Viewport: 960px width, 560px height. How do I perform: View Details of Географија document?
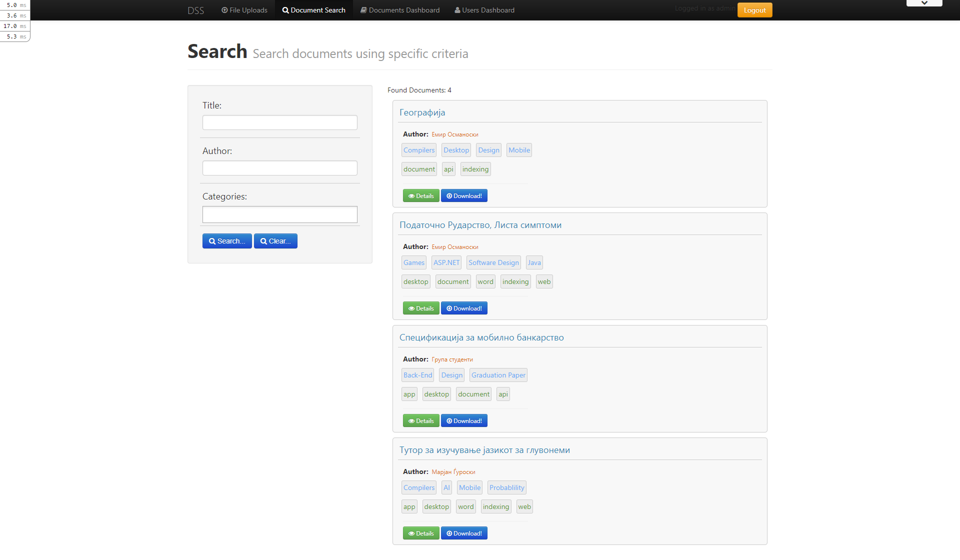tap(421, 196)
